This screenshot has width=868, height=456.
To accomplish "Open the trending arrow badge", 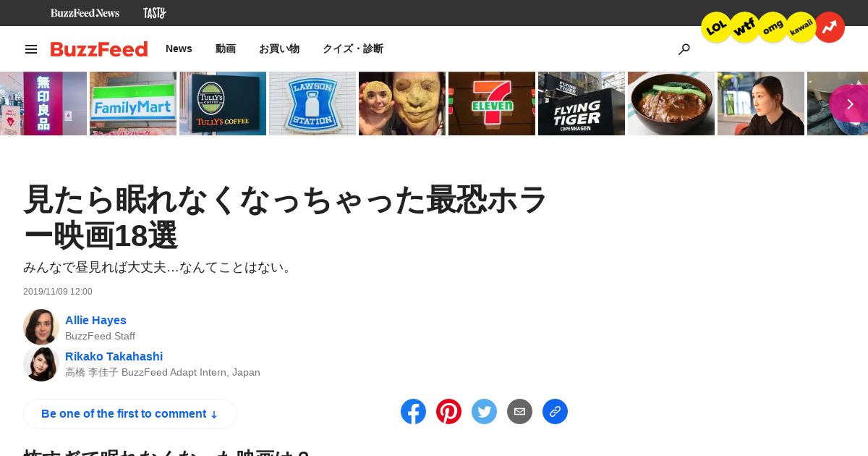I will point(829,28).
